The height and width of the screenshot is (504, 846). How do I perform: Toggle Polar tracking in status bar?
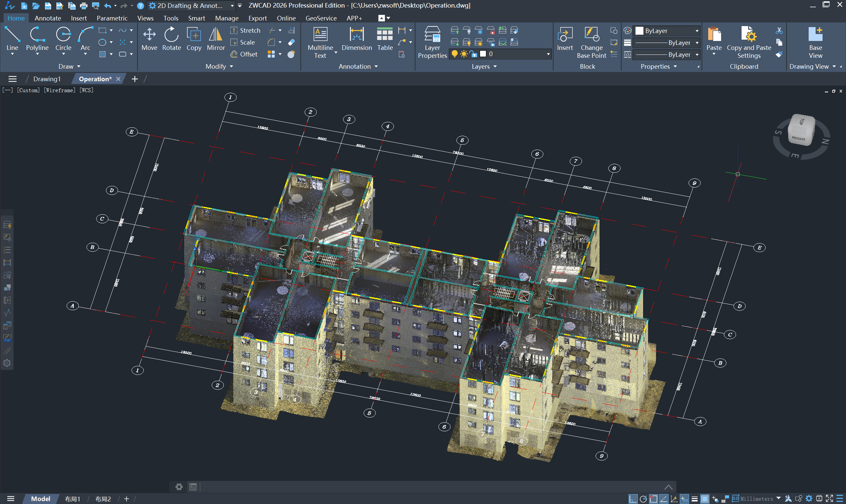643,499
